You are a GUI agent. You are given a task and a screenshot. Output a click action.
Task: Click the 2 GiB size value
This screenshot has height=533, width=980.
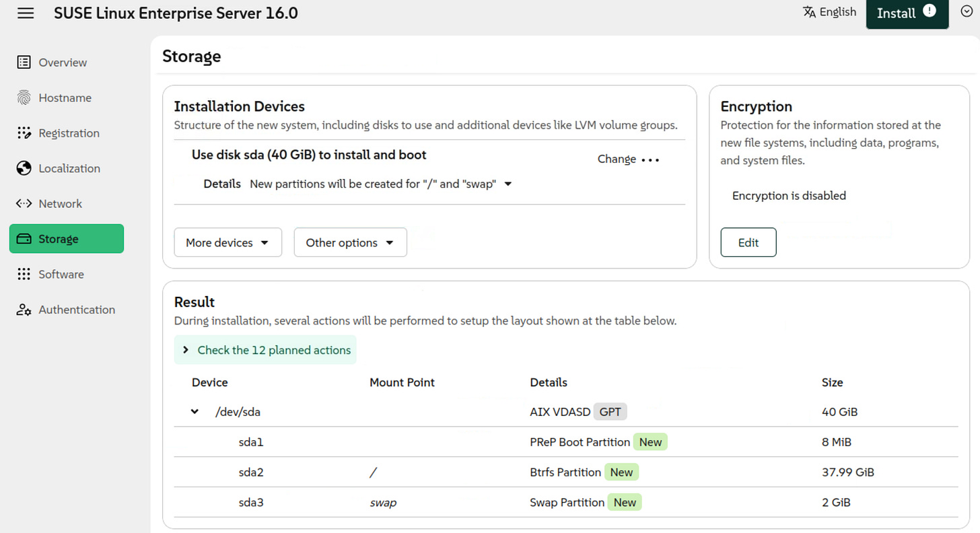pos(836,502)
